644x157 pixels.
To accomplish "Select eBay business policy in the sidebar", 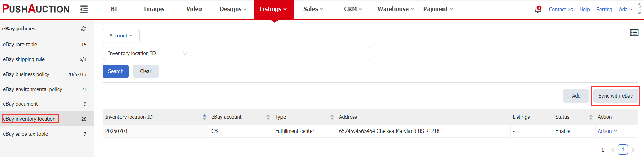I will (x=26, y=74).
